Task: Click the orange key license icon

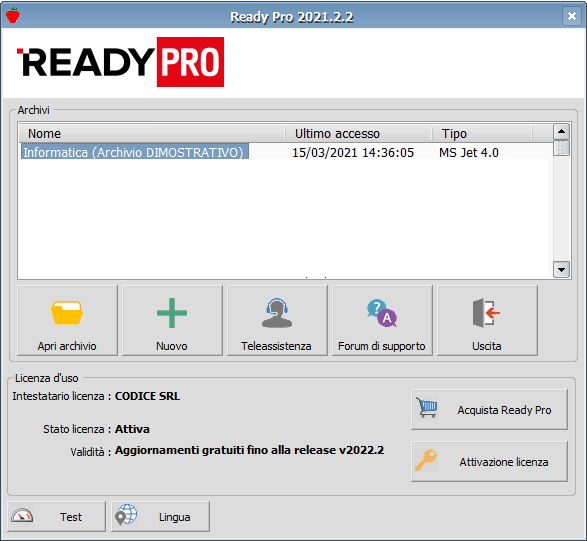Action: (x=426, y=460)
